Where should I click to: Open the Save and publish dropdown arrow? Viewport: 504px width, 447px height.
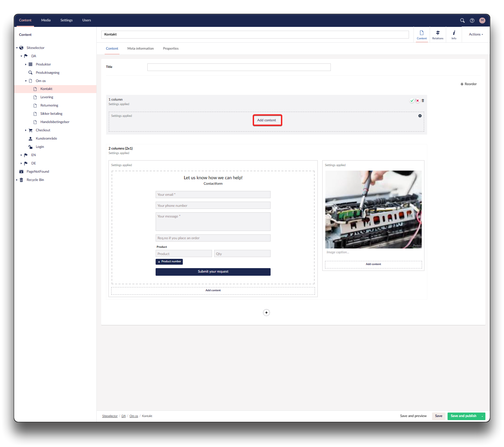point(482,416)
